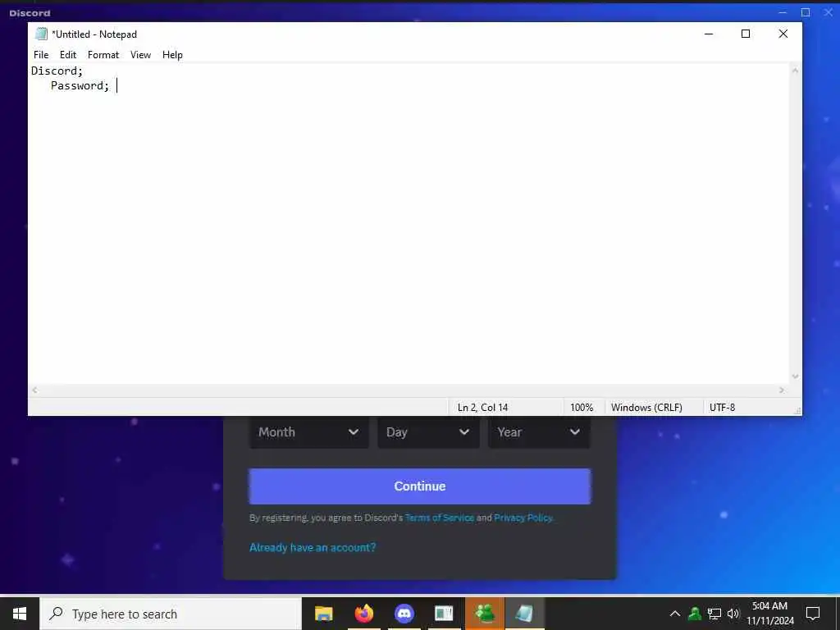Switch to Discord from the taskbar
This screenshot has width=840, height=630.
pyautogui.click(x=404, y=614)
